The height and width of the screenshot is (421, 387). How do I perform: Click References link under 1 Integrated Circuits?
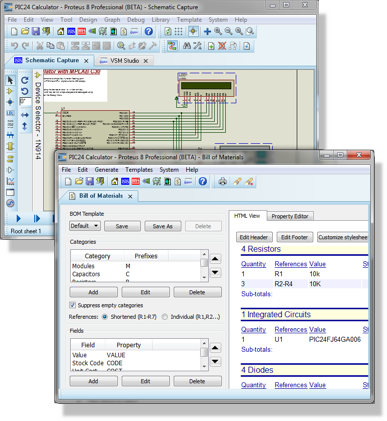291,329
